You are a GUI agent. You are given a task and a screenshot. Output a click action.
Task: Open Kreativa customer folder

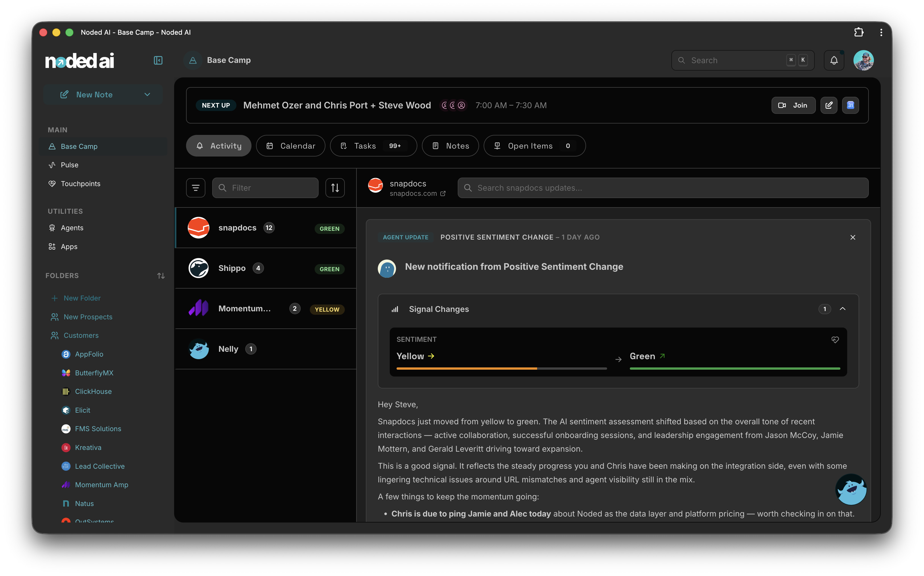click(x=81, y=448)
